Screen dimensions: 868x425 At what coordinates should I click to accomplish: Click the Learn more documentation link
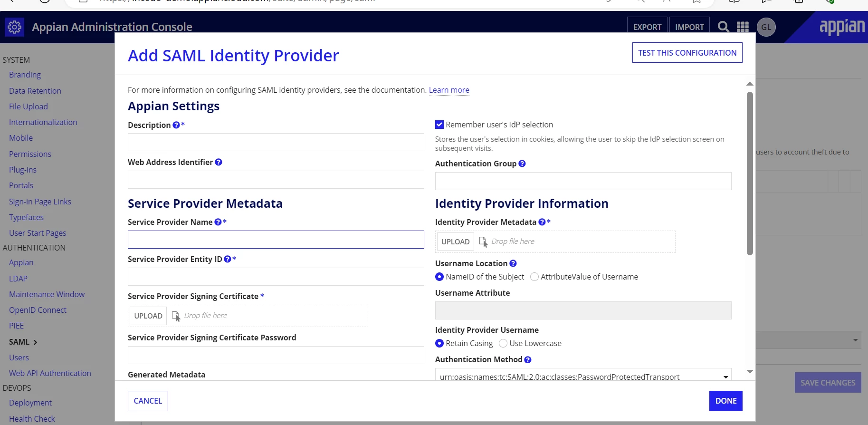coord(449,90)
